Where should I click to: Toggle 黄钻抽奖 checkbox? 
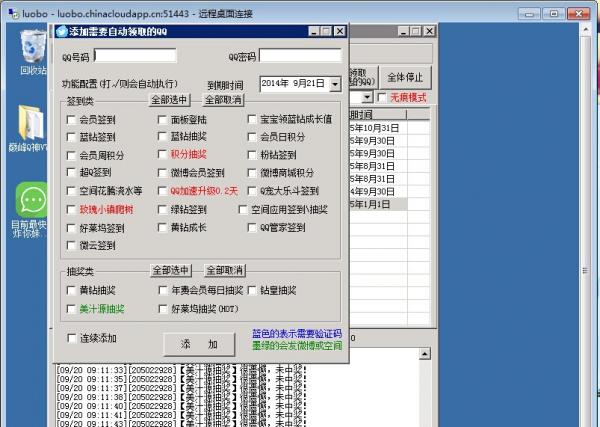[x=71, y=290]
